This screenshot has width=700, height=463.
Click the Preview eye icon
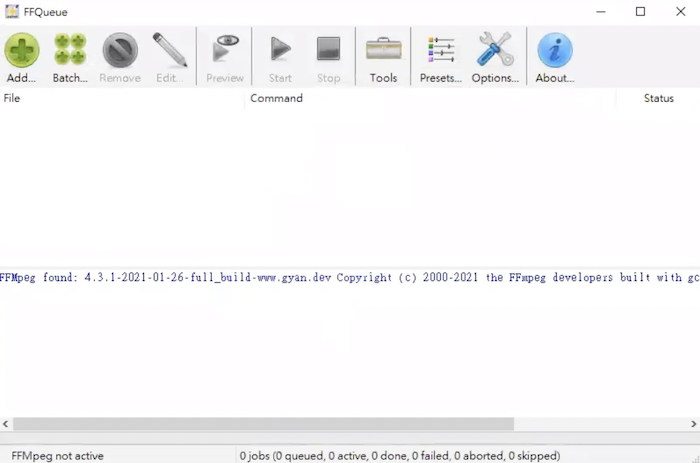(225, 48)
